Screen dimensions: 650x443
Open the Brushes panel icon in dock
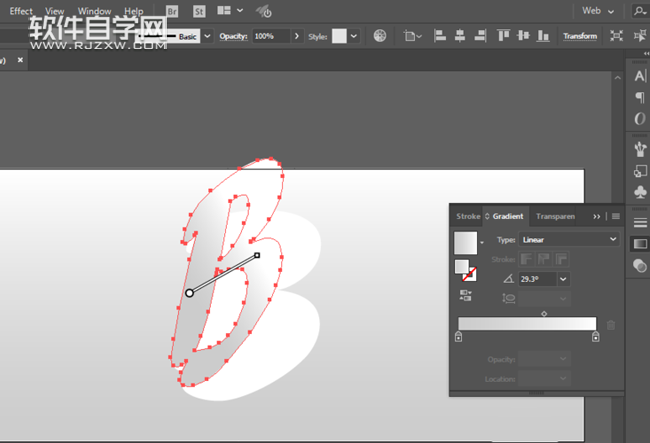click(640, 148)
